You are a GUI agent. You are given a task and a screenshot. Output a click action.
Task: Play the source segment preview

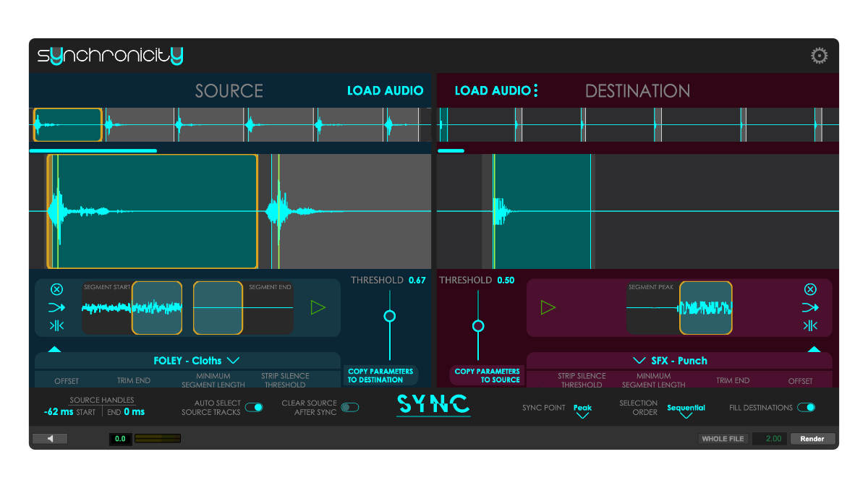[318, 307]
